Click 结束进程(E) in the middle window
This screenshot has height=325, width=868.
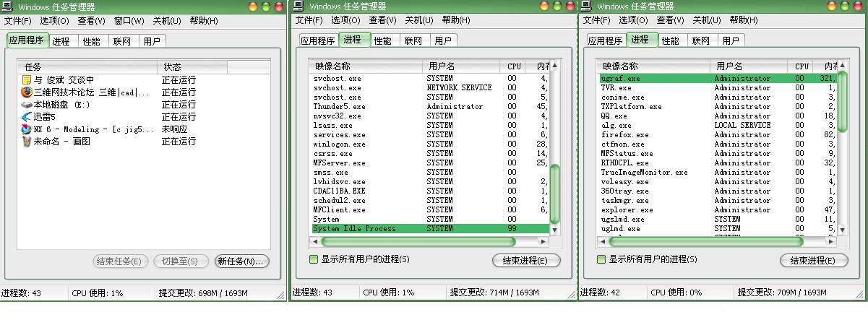tap(525, 261)
